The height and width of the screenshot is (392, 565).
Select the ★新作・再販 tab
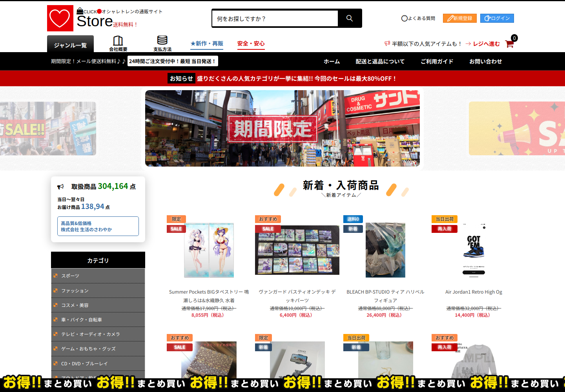207,44
